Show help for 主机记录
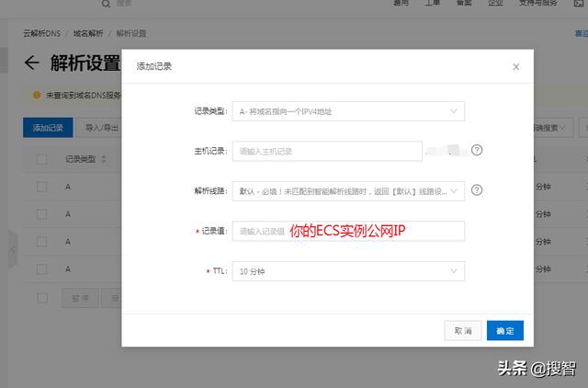The width and height of the screenshot is (588, 388). click(x=477, y=151)
